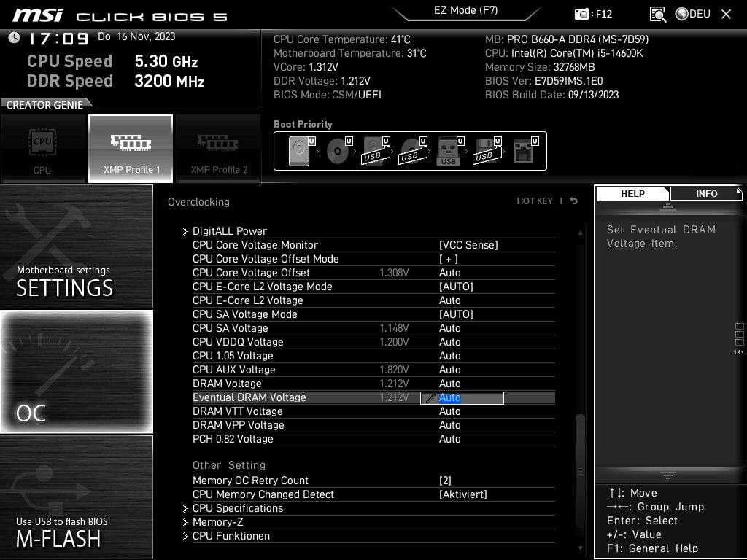Select the DRAM VPP Voltage row
The width and height of the screenshot is (747, 560).
point(373,425)
